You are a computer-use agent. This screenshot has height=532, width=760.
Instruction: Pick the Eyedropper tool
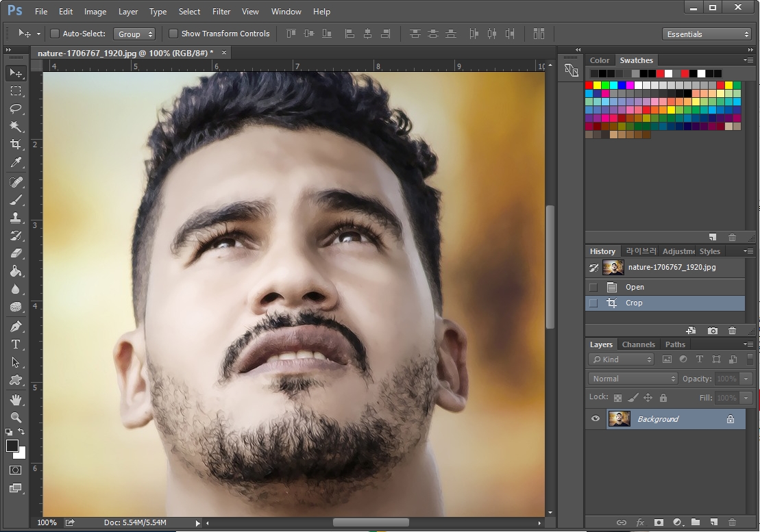15,163
